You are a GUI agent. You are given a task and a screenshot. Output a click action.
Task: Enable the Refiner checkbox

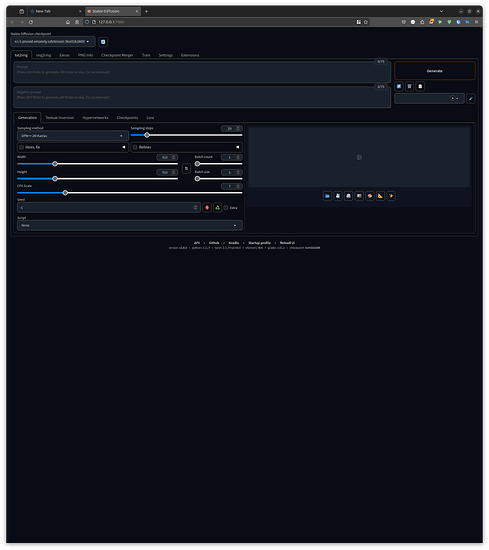pyautogui.click(x=135, y=147)
